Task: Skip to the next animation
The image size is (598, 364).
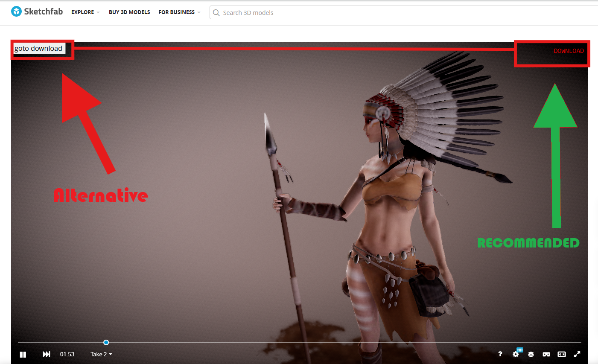Action: [x=47, y=354]
